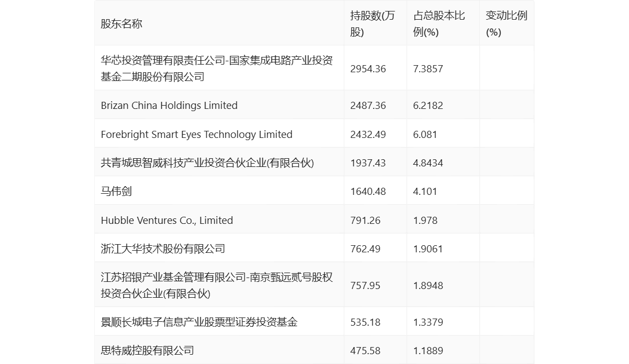
Task: Click Brizan China Holdings Limited cell
Action: [x=169, y=105]
